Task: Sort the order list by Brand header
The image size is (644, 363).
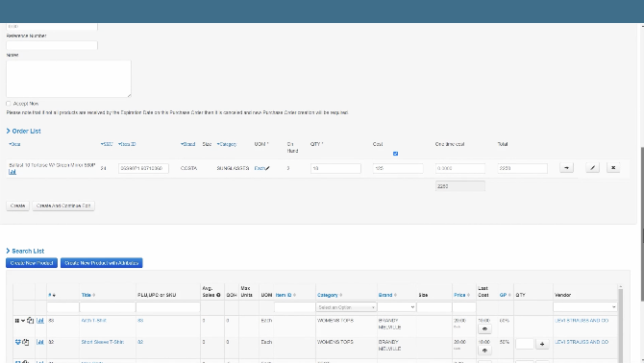Action: tap(187, 144)
